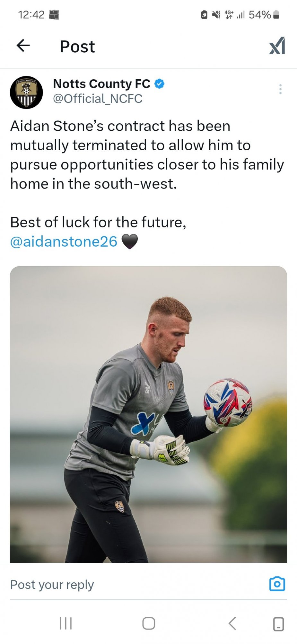This screenshot has width=297, height=644.
Task: Open the three-dot post options menu
Action: click(280, 89)
